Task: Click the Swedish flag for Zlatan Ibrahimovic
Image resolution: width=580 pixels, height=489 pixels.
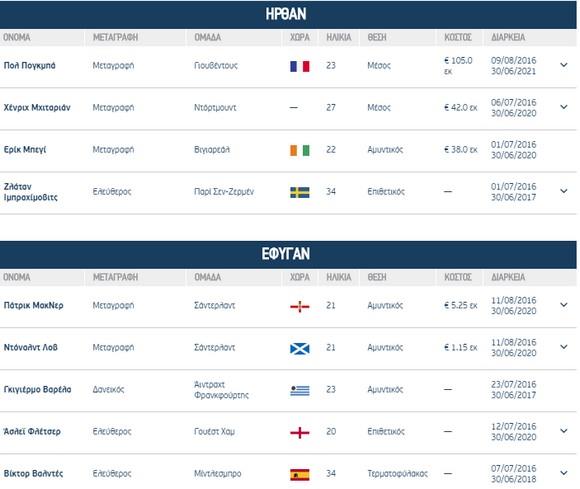Action: point(300,192)
